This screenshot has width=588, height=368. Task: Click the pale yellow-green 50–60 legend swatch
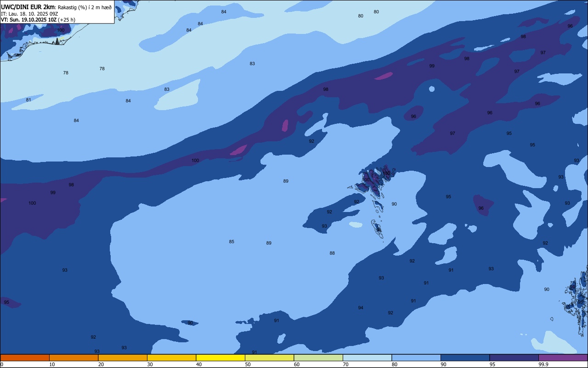(269, 357)
